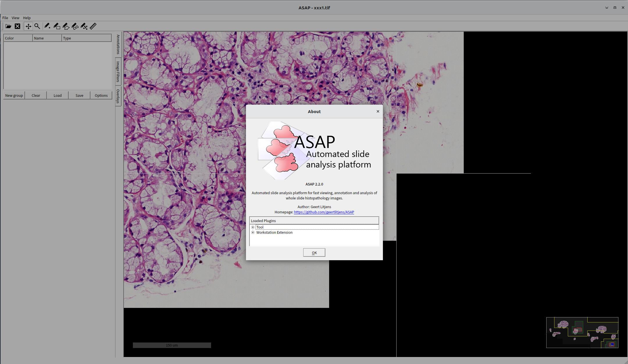Follow the ASAP GitHub homepage link

pyautogui.click(x=324, y=212)
